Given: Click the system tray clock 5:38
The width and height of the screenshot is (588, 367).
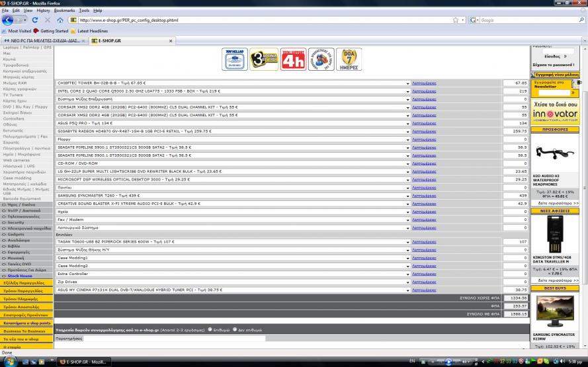Looking at the screenshot, I should (x=575, y=361).
